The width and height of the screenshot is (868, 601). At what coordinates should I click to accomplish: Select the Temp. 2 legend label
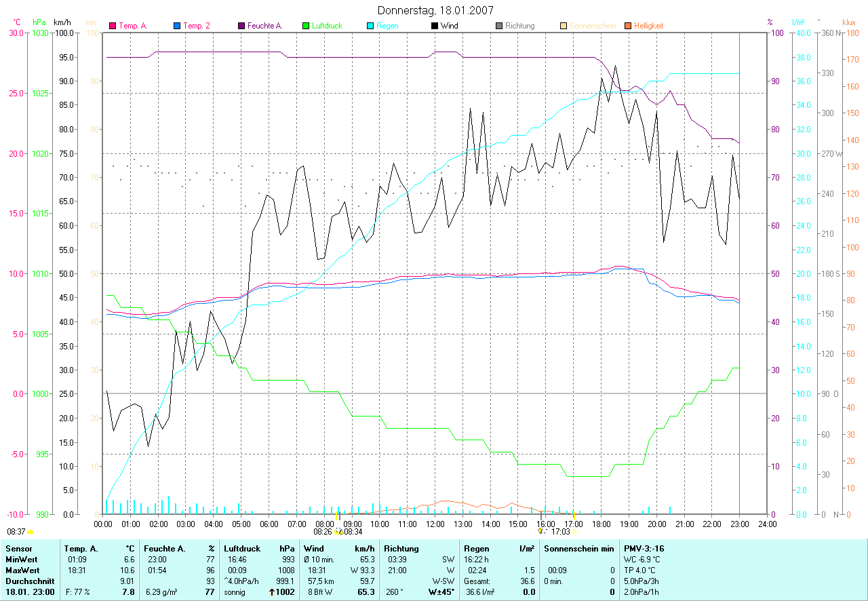[197, 26]
